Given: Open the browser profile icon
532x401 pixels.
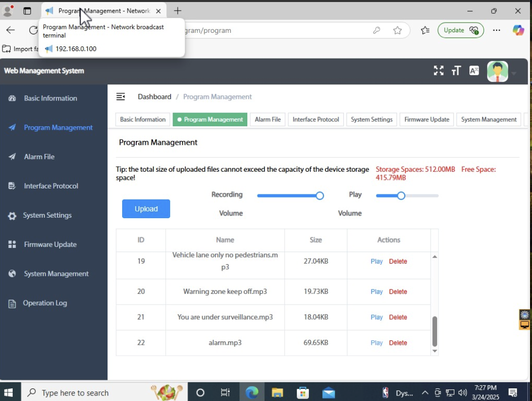Looking at the screenshot, I should pyautogui.click(x=8, y=11).
